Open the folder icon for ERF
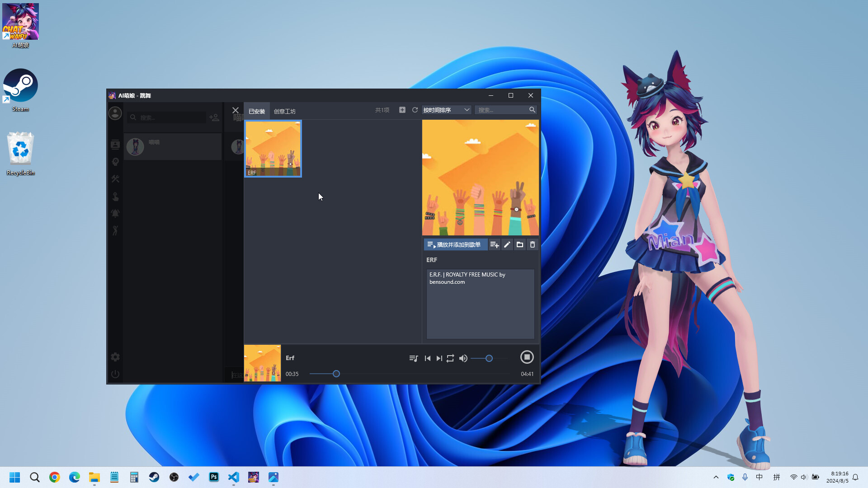The image size is (868, 488). [x=519, y=244]
